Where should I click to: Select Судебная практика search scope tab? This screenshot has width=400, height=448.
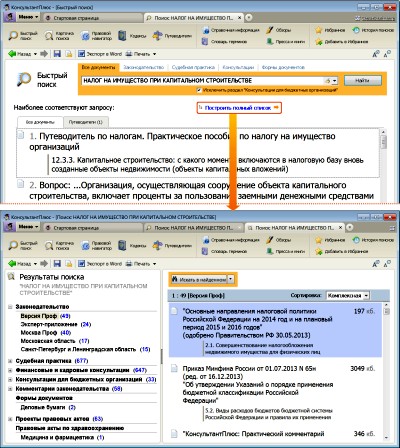(x=193, y=67)
